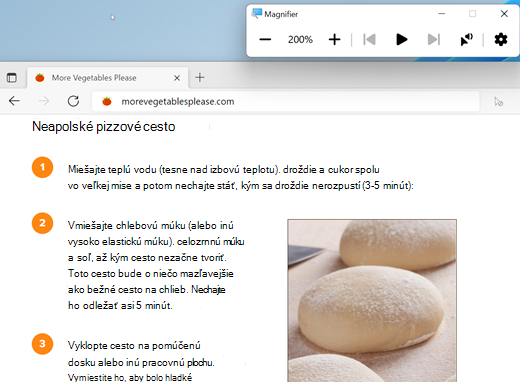Click the first line of step 1 starting Miešajte teplú vodu

tap(224, 169)
